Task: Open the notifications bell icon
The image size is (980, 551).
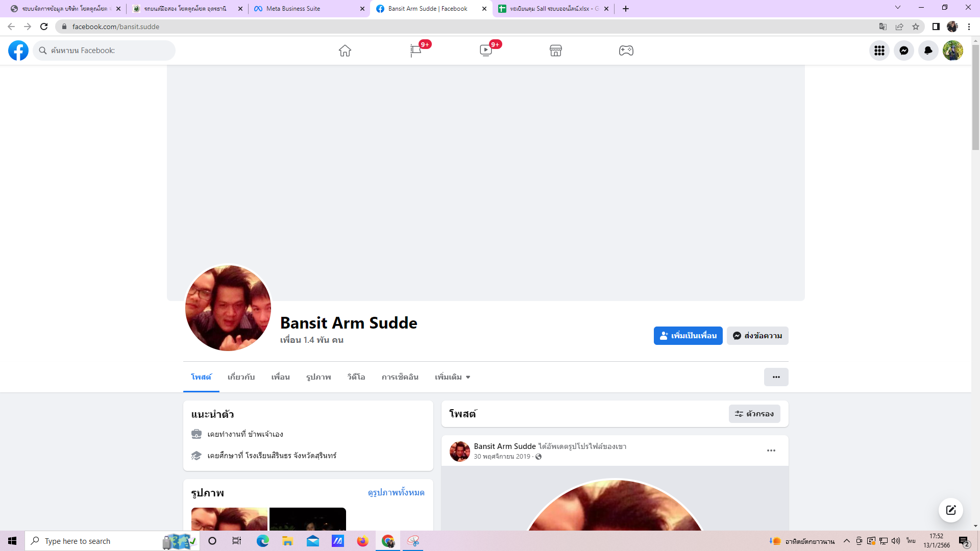Action: (928, 51)
